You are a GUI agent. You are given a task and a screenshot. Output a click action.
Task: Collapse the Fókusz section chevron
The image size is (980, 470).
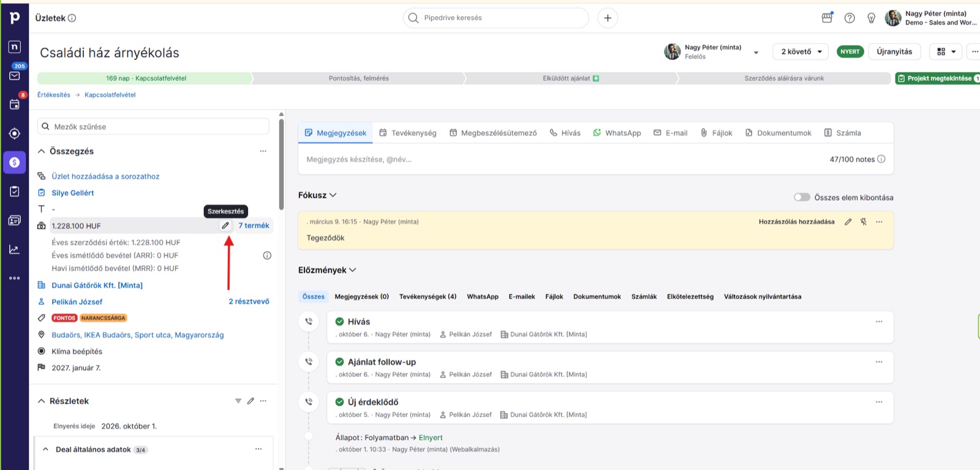coord(333,195)
